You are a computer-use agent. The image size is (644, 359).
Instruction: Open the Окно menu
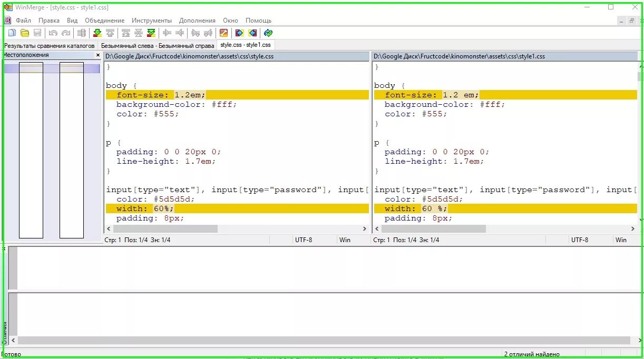230,21
